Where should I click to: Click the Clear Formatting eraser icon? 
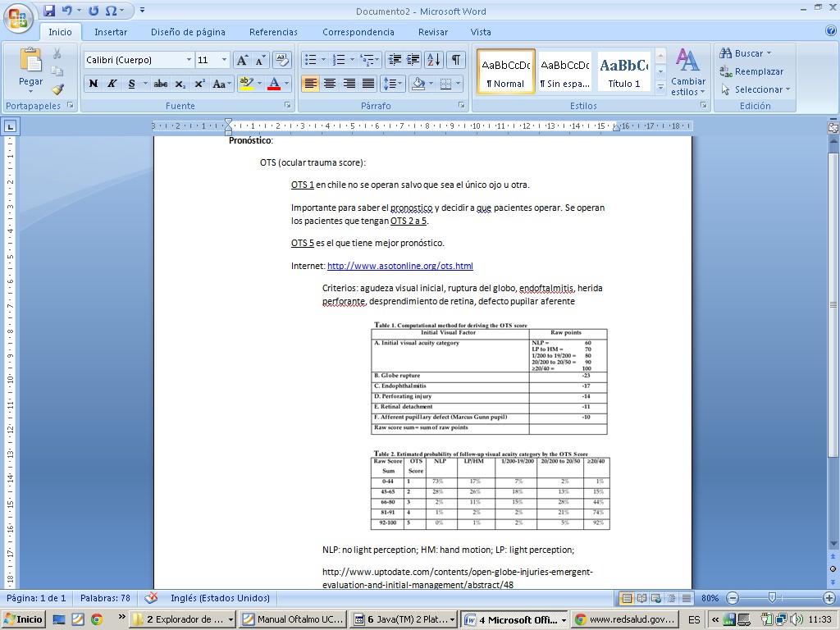282,60
